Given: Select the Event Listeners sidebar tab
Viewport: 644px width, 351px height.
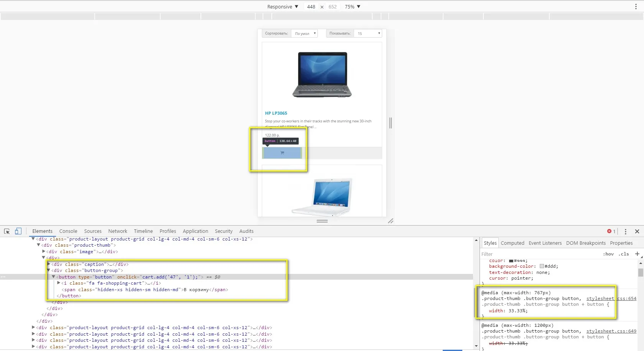Looking at the screenshot, I should click(x=545, y=243).
